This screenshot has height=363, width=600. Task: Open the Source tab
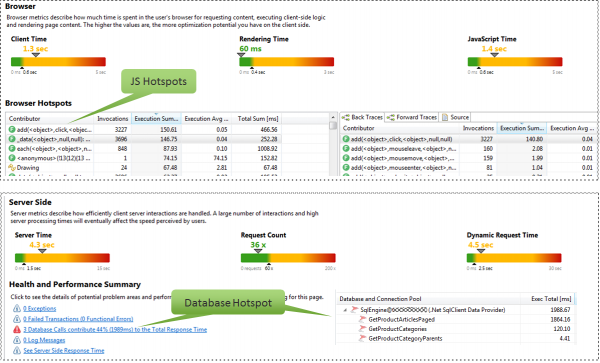pyautogui.click(x=455, y=117)
